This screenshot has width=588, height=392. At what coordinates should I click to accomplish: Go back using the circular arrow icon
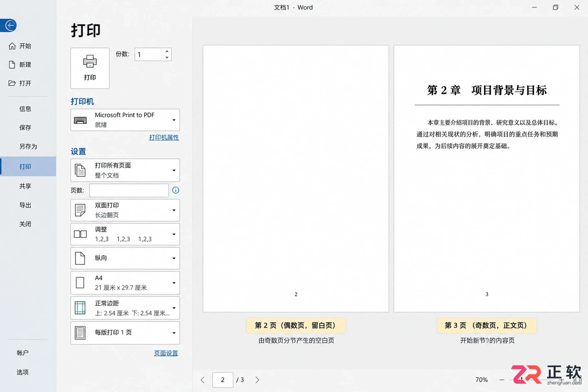tap(10, 25)
